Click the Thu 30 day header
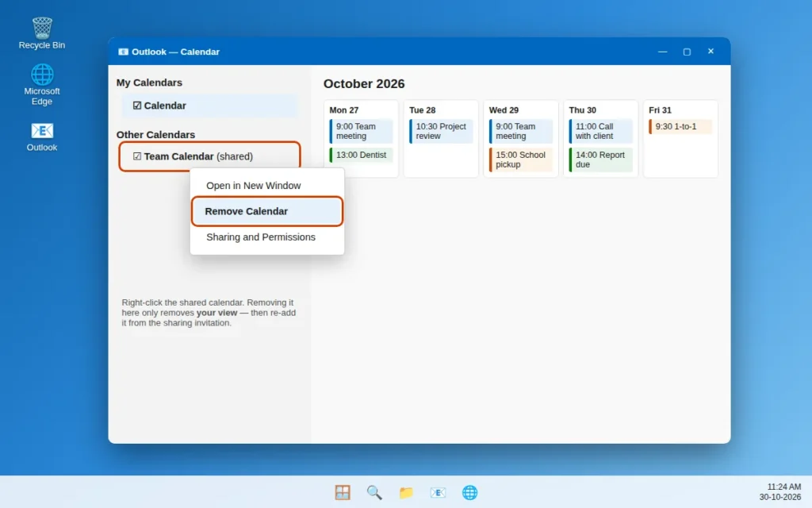812x508 pixels. coord(582,110)
